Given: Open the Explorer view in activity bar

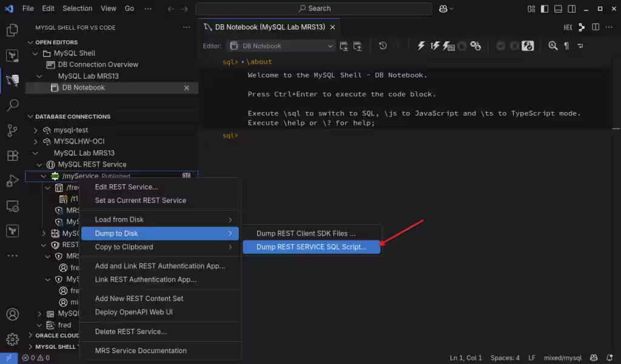Looking at the screenshot, I should coord(12,30).
